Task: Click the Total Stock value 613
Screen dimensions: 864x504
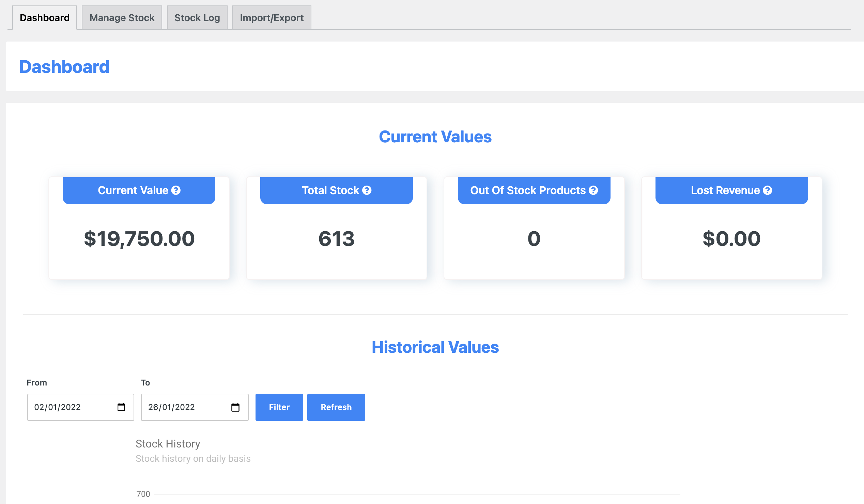Action: tap(336, 239)
